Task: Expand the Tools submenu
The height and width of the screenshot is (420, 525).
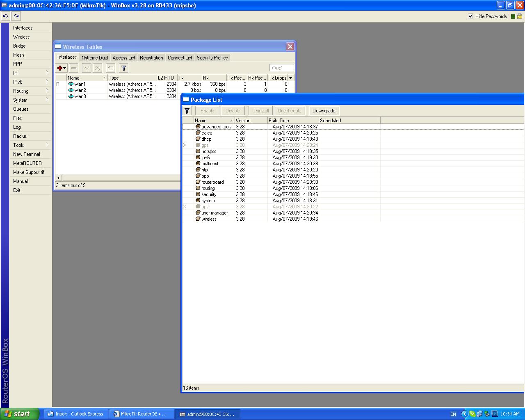Action: tap(31, 145)
